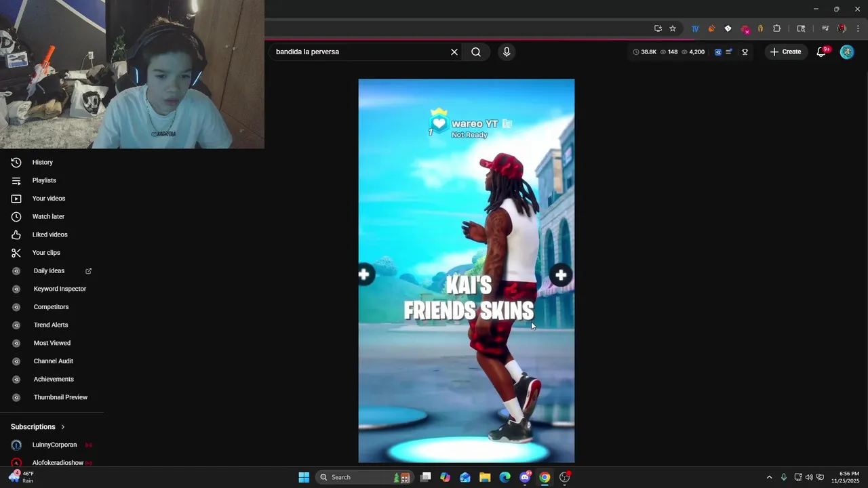This screenshot has width=868, height=488.
Task: Click the webcam overlay thumbnail
Action: coord(132,74)
